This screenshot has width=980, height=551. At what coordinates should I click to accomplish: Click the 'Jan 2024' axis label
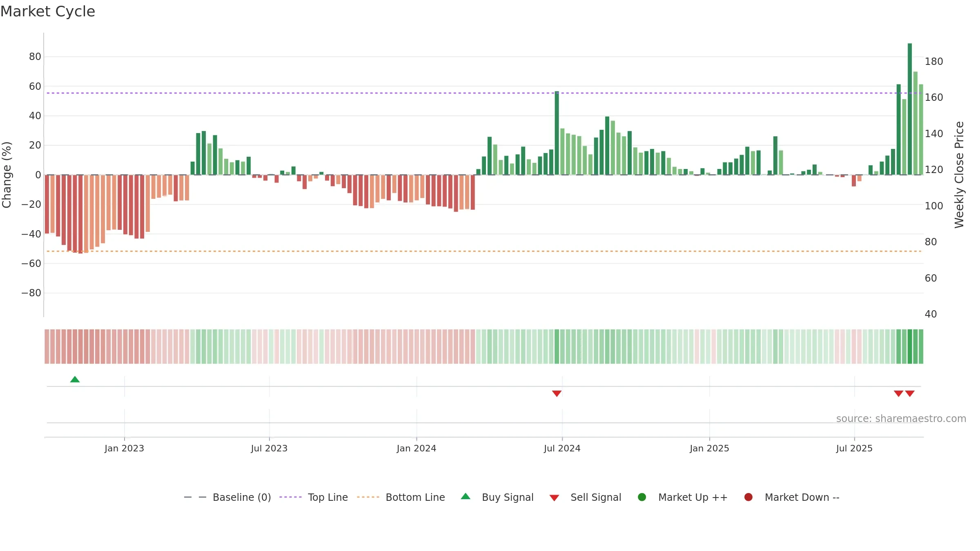416,448
